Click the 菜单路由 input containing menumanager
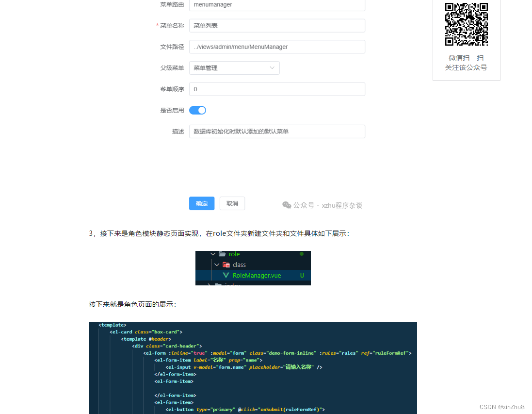This screenshot has width=532, height=414. [x=277, y=4]
